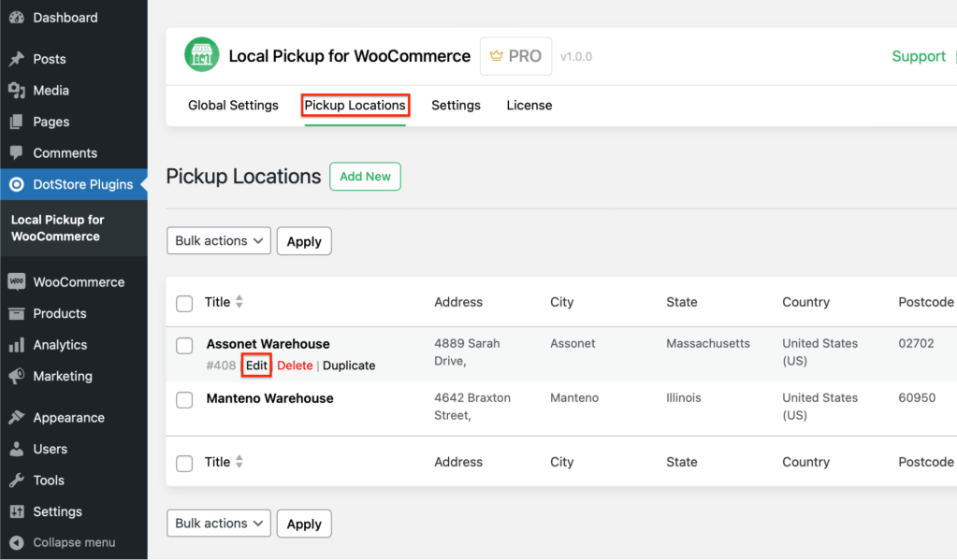
Task: Click the WooCommerce logo icon
Action: pyautogui.click(x=17, y=281)
